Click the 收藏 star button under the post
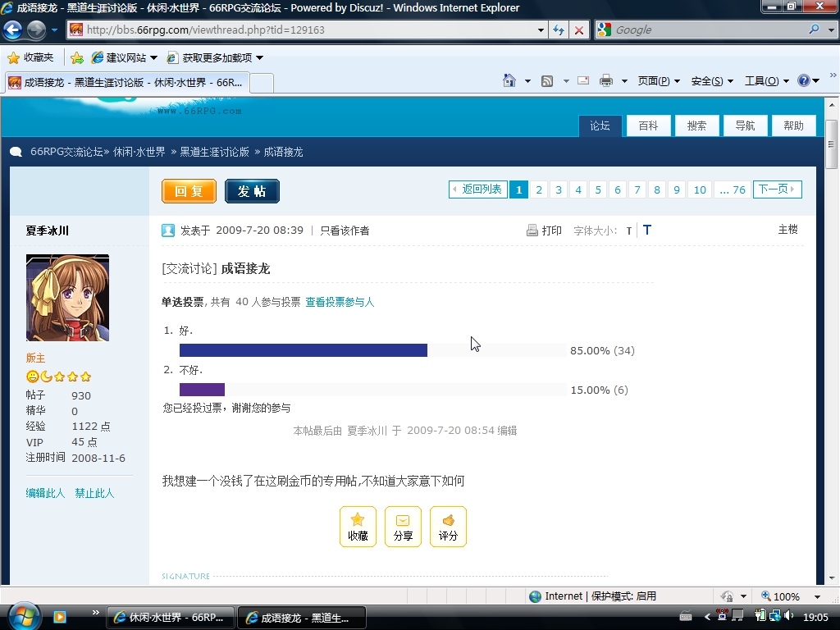Viewport: 840px width, 630px height. coord(358,527)
